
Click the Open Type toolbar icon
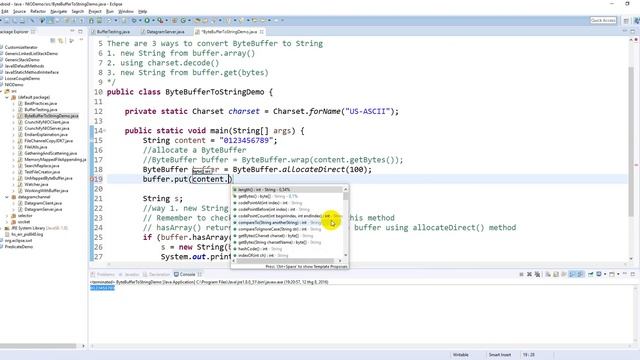[x=197, y=20]
